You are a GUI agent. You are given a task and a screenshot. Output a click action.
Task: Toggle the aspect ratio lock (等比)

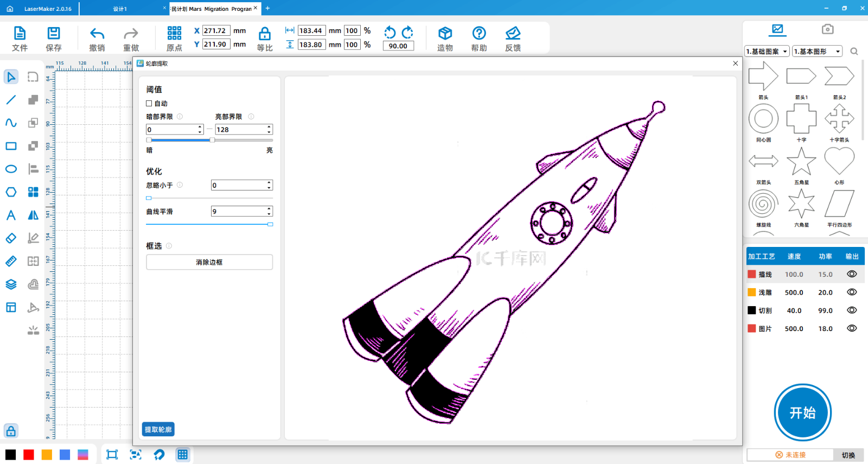[265, 34]
